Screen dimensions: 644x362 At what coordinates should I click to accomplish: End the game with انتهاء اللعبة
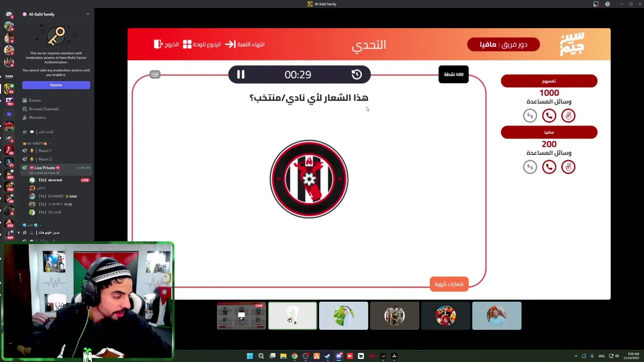pos(245,44)
